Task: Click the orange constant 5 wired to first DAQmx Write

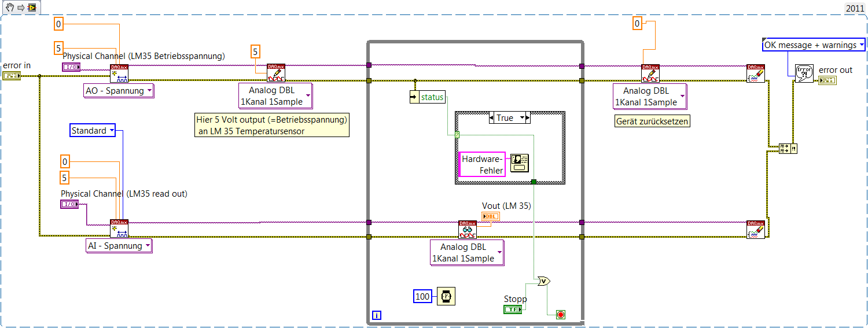Action: coord(255,52)
